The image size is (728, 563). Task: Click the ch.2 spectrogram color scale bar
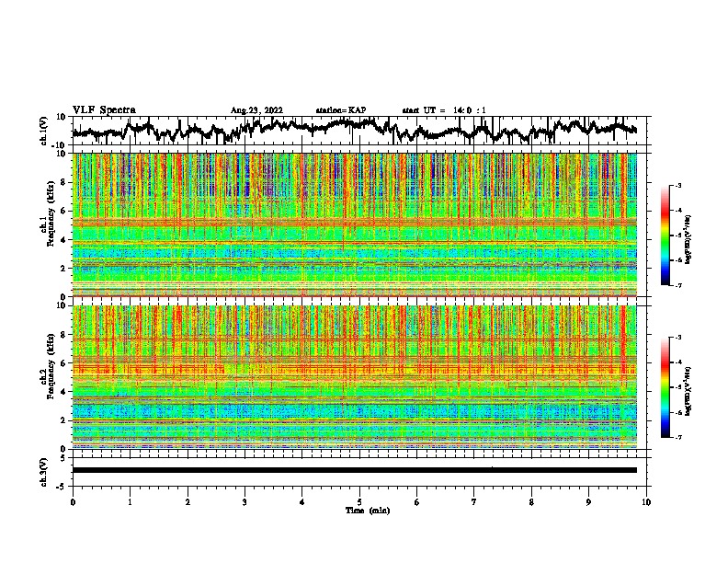click(x=665, y=387)
